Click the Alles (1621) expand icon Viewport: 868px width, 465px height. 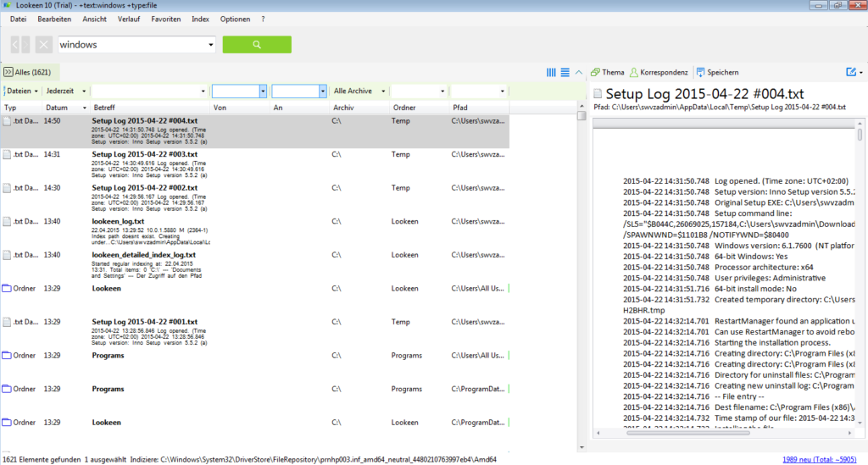click(x=8, y=73)
